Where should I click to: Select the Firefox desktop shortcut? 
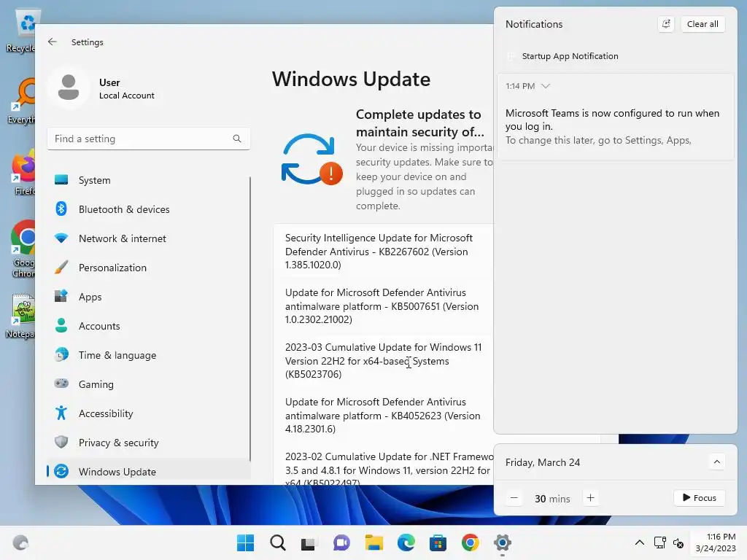[23, 172]
